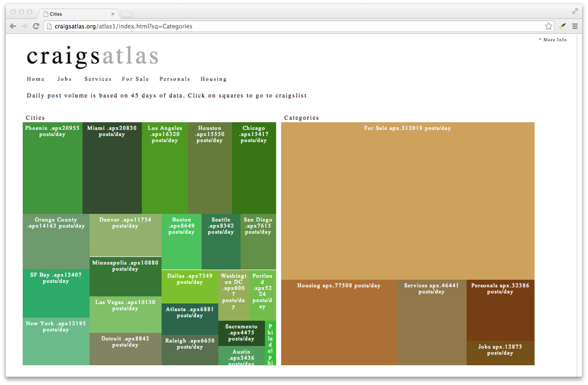Click the Los Angeles treemap square
588x385 pixels.
165,168
